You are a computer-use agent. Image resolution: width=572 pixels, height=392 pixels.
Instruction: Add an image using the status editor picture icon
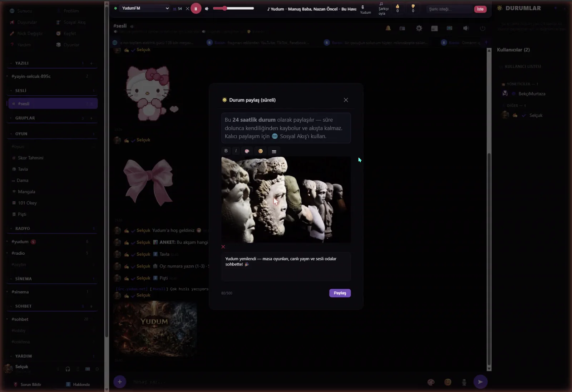[x=274, y=151]
